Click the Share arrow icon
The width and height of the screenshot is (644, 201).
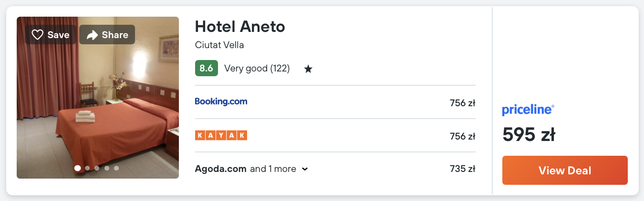point(92,35)
